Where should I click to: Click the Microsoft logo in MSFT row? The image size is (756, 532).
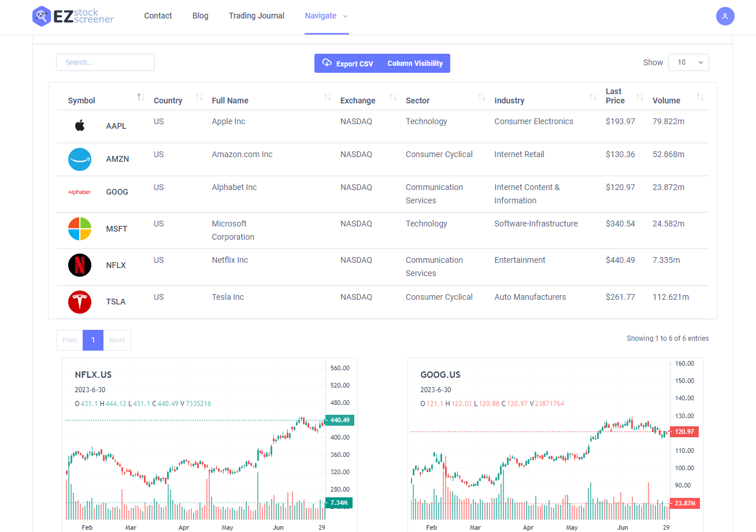coord(80,229)
